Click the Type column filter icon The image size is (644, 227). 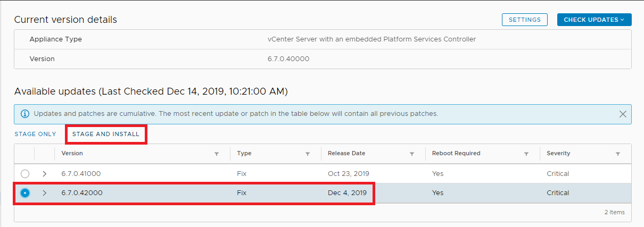coord(307,154)
